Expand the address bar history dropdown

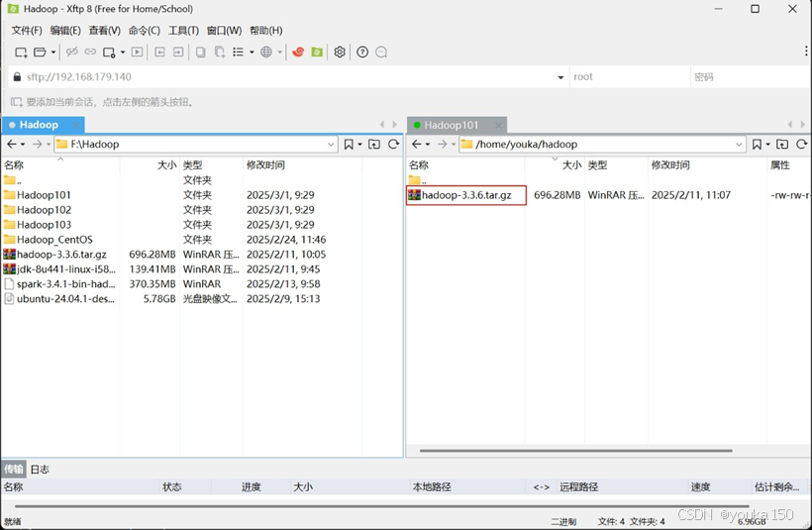pyautogui.click(x=560, y=77)
